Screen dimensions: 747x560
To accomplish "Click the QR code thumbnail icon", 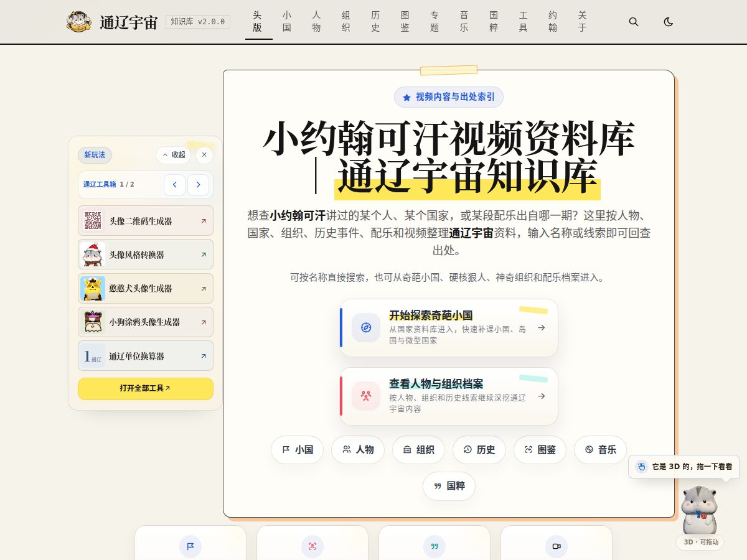I will click(93, 221).
